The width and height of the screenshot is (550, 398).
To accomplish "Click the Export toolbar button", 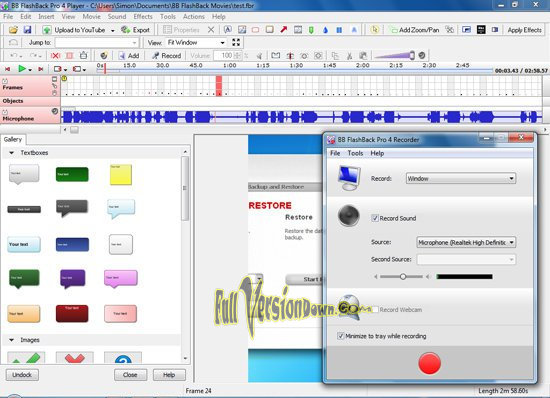I will 135,30.
